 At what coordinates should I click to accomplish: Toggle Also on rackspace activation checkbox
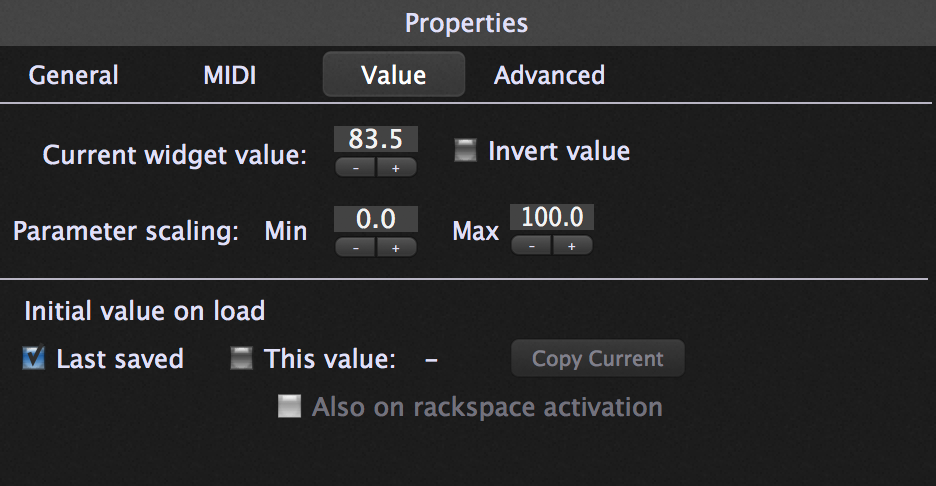click(290, 407)
